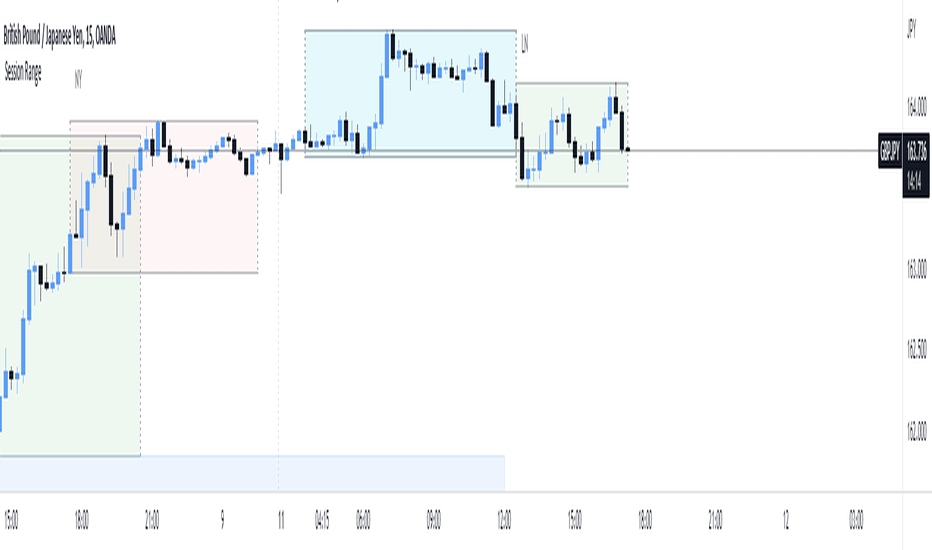Image resolution: width=932 pixels, height=550 pixels.
Task: Click the NY session label
Action: click(x=78, y=79)
